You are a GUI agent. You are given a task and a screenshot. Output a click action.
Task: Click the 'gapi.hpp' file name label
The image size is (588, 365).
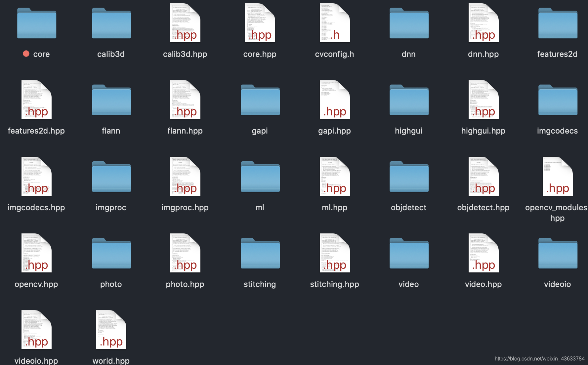pyautogui.click(x=334, y=131)
